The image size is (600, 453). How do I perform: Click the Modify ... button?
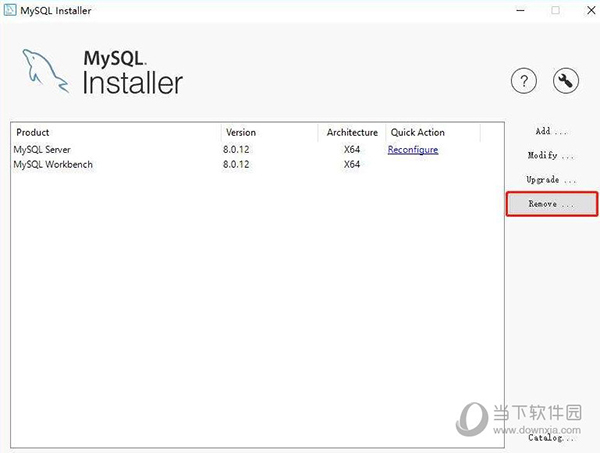(551, 155)
